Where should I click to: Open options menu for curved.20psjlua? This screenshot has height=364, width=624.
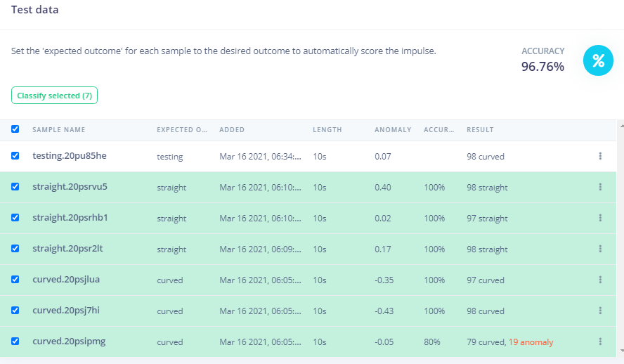[600, 280]
